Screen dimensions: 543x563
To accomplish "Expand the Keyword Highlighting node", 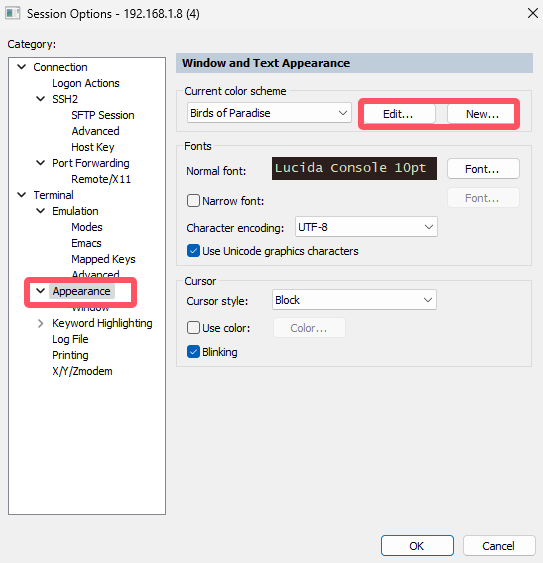I will [x=41, y=323].
